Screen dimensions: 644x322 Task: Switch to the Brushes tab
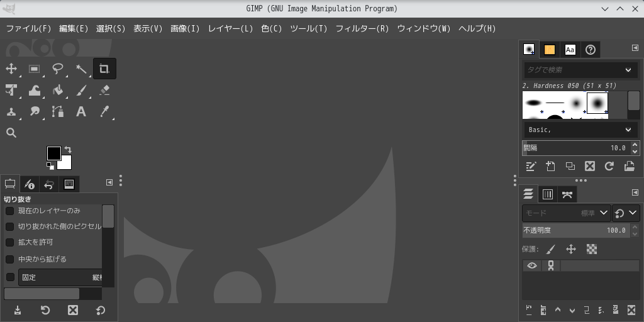click(529, 49)
